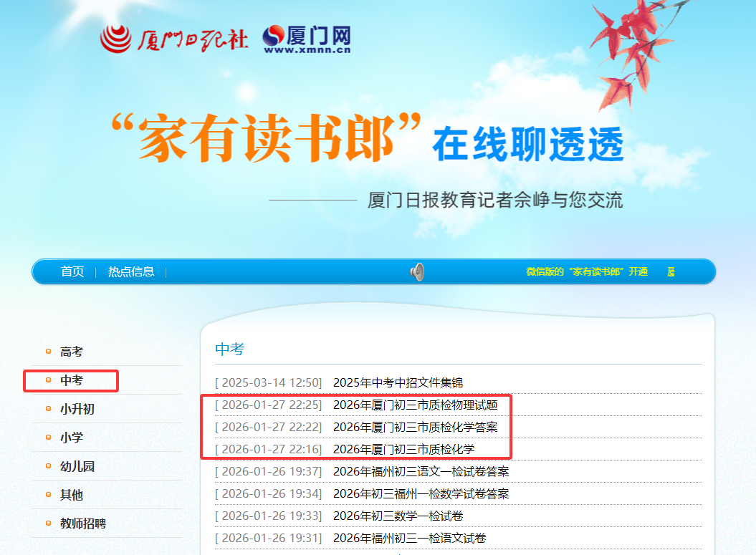Screen dimensions: 756x555
Task: Click the speaker sound icon in navigation bar
Action: coord(418,272)
